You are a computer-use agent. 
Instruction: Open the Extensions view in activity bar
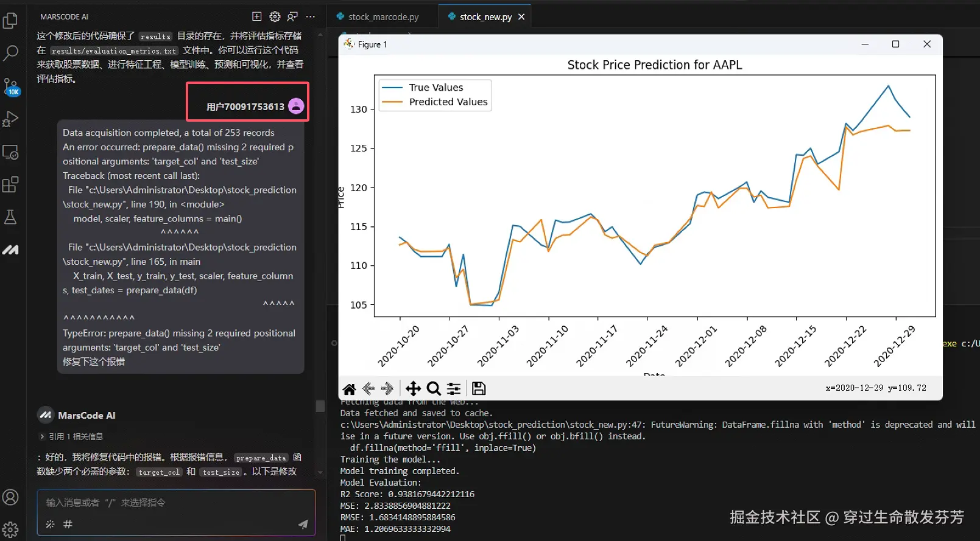coord(10,184)
